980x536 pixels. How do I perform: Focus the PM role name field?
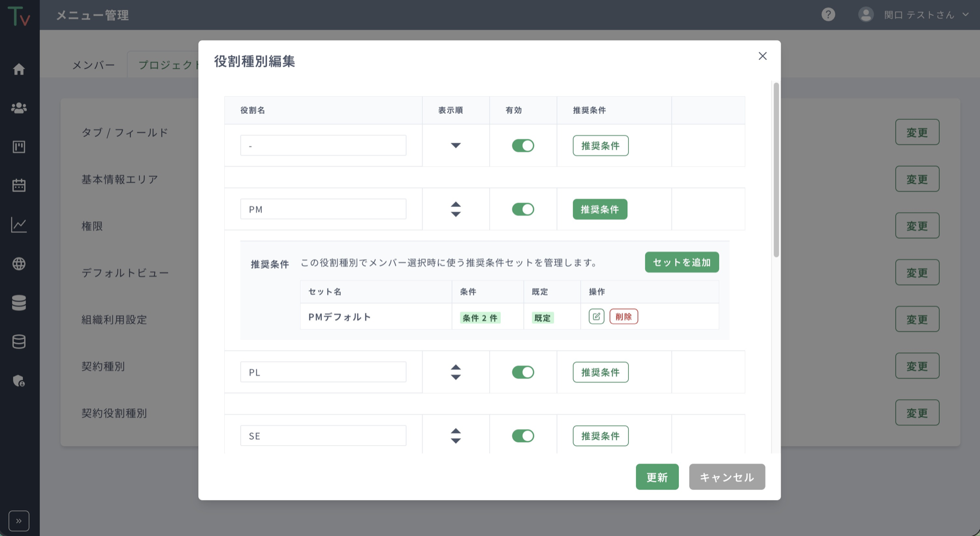coord(323,209)
